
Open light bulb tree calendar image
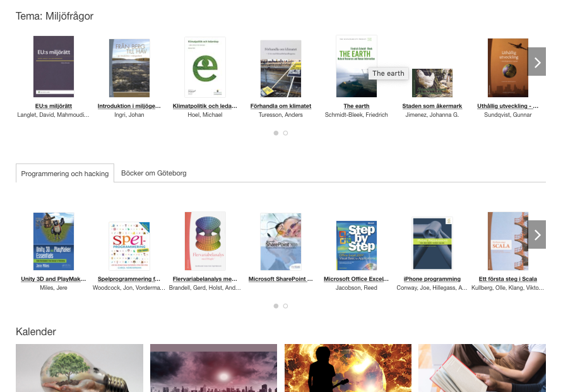tap(80, 368)
